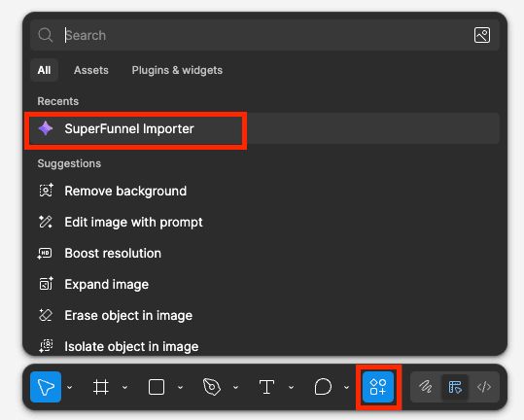The width and height of the screenshot is (524, 420).
Task: Expand the Rectangle tool dropdown arrow
Action: 181,388
